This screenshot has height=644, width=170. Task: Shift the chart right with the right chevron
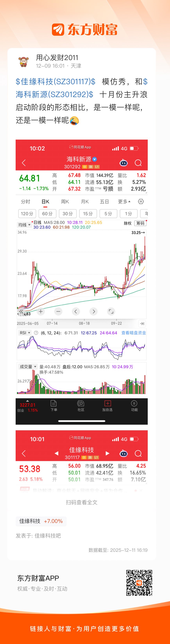(94, 311)
